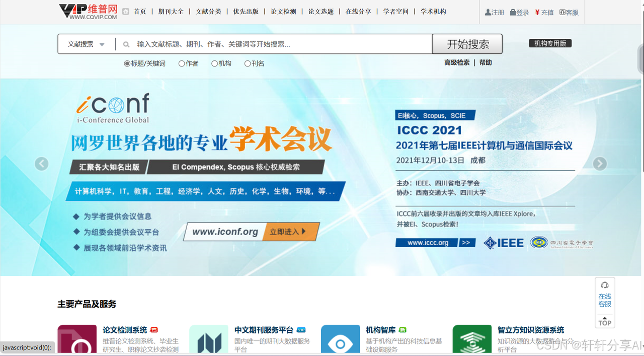Click the home icon beside 首页

coord(126,12)
